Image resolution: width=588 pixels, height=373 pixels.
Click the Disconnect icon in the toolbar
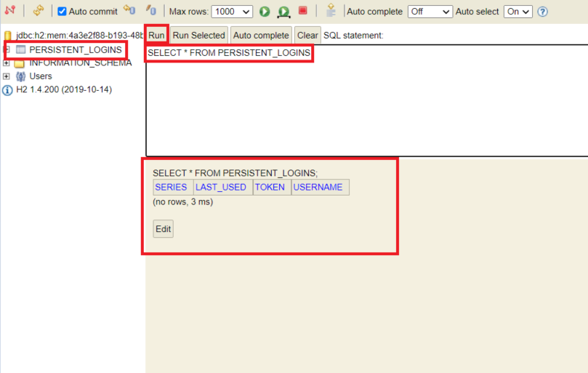tap(9, 10)
